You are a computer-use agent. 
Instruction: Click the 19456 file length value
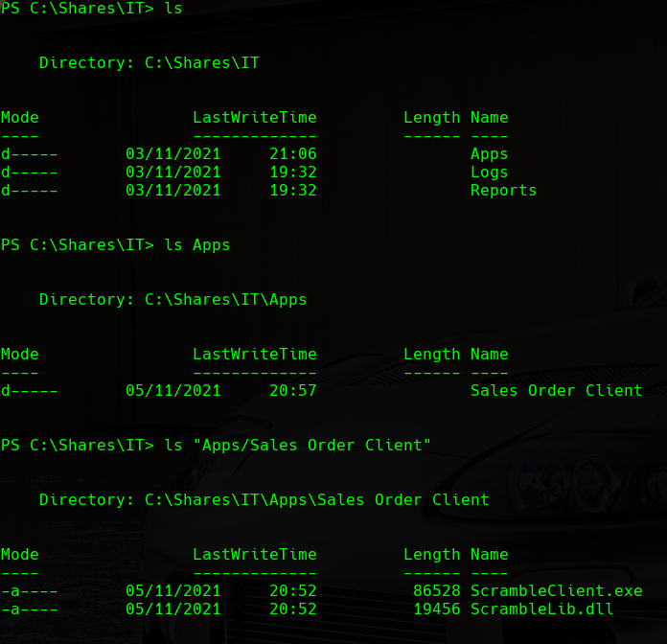point(436,609)
